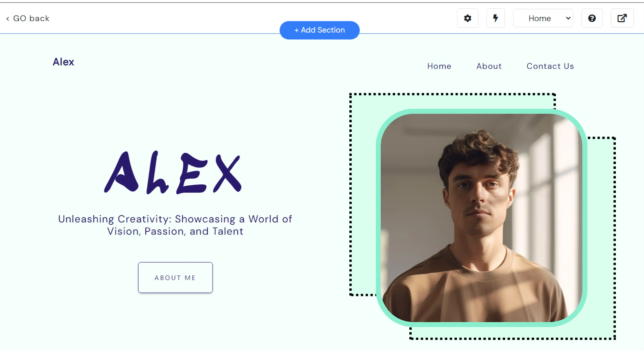Select the portrait photo of the man

[481, 217]
